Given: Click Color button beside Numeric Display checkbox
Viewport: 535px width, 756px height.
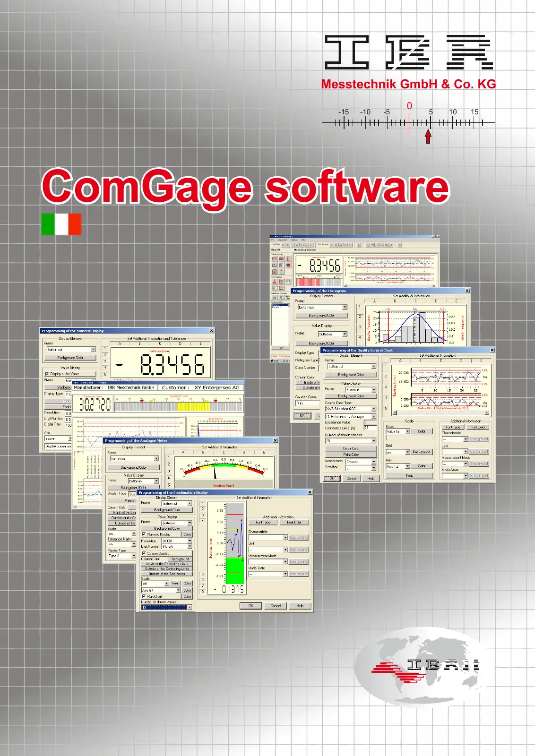Looking at the screenshot, I should click(187, 534).
